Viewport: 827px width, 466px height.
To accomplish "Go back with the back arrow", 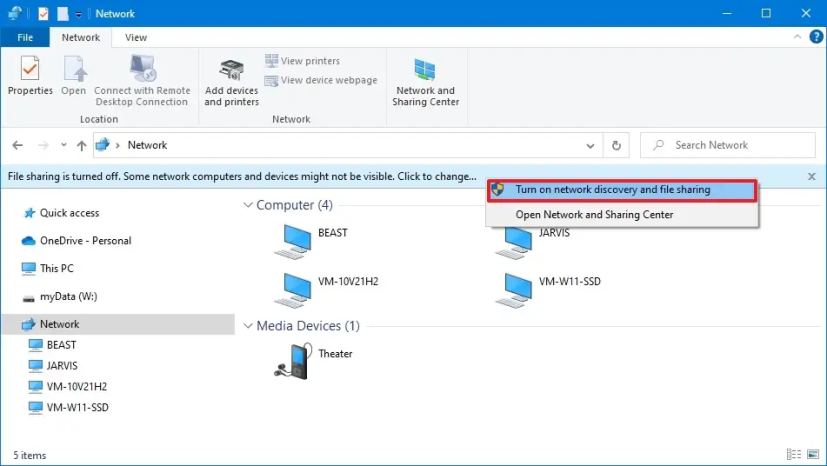I will coord(17,145).
